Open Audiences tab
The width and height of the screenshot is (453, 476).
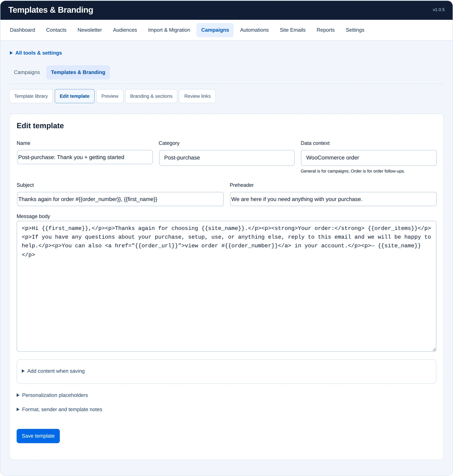coord(125,30)
